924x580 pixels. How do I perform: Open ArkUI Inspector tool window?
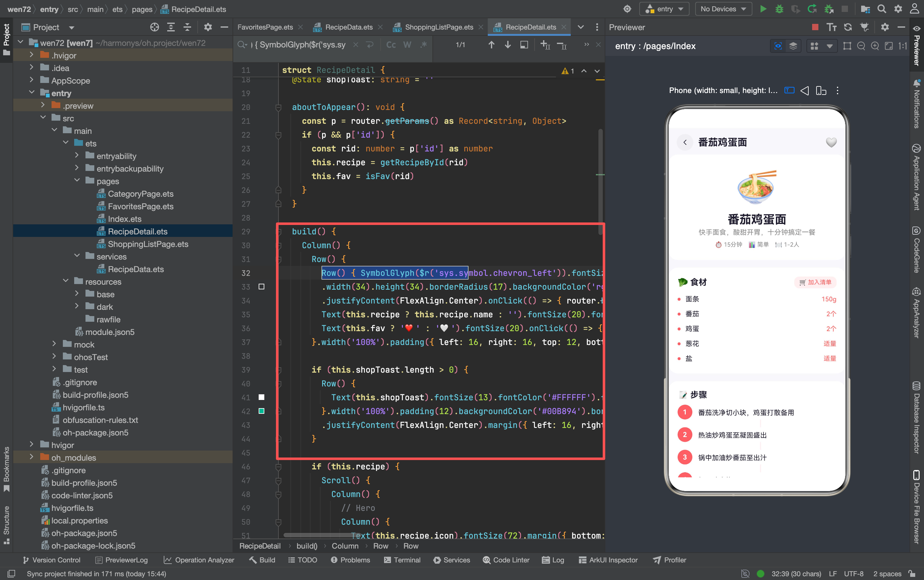coord(608,560)
